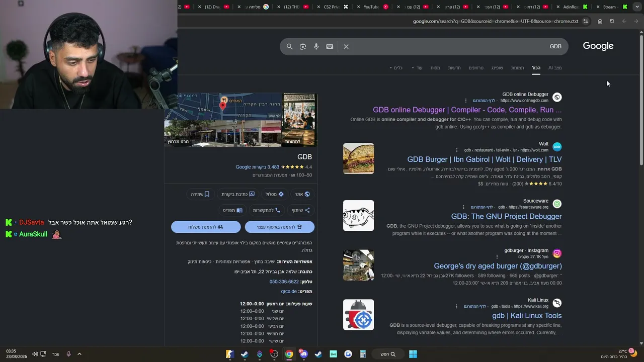The width and height of the screenshot is (644, 362).
Task: Click the browser home button
Action: pyautogui.click(x=600, y=21)
